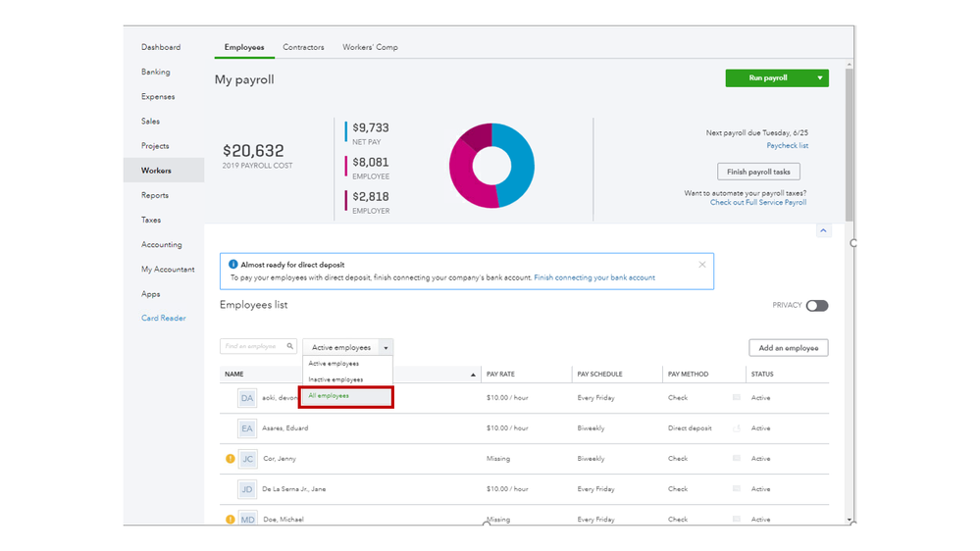Collapse the payroll summary with the chevron

pos(823,231)
